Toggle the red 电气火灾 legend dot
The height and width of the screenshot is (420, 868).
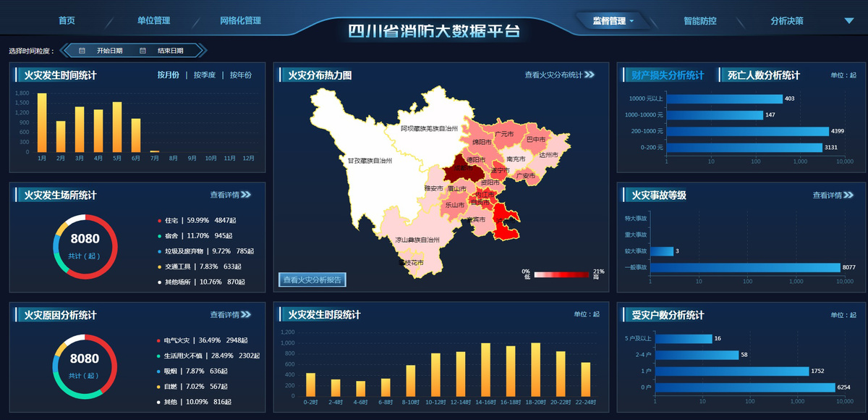click(x=159, y=340)
